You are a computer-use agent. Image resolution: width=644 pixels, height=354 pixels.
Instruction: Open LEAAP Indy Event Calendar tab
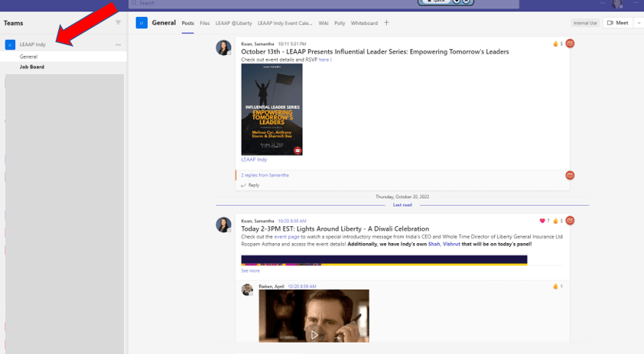point(285,23)
